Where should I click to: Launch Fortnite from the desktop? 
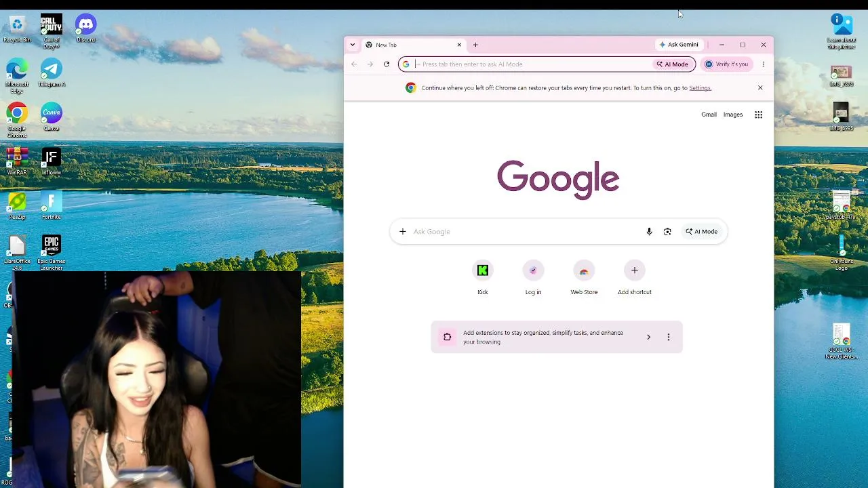coord(52,205)
